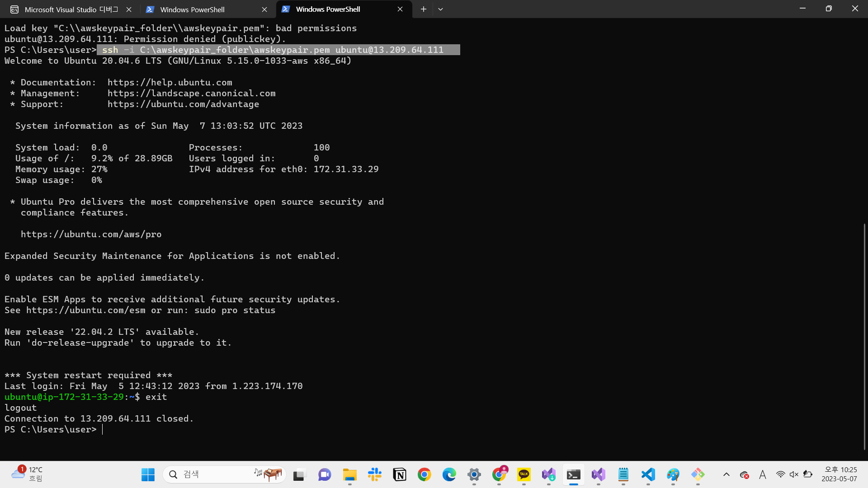Launch Google Chrome from taskbar
This screenshot has height=488, width=868.
point(424,474)
